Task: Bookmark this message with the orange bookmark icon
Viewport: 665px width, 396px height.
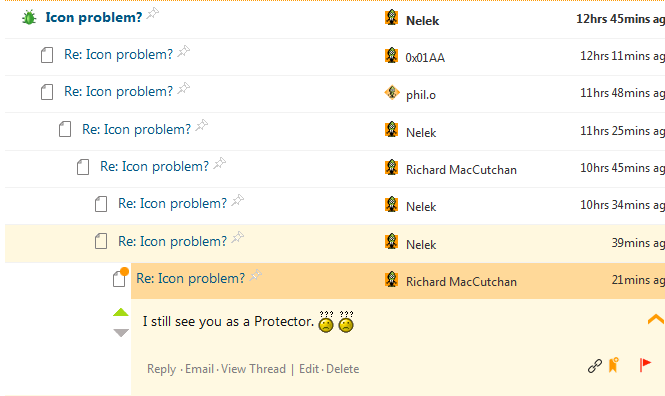Action: pos(614,365)
